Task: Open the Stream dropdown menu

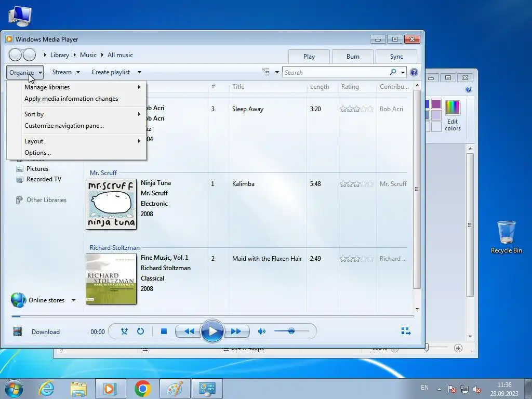Action: pos(66,72)
